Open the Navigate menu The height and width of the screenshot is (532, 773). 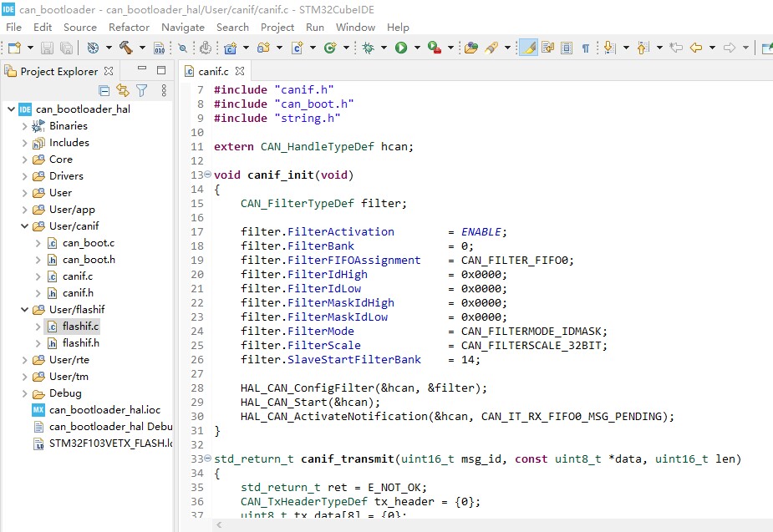pos(183,27)
